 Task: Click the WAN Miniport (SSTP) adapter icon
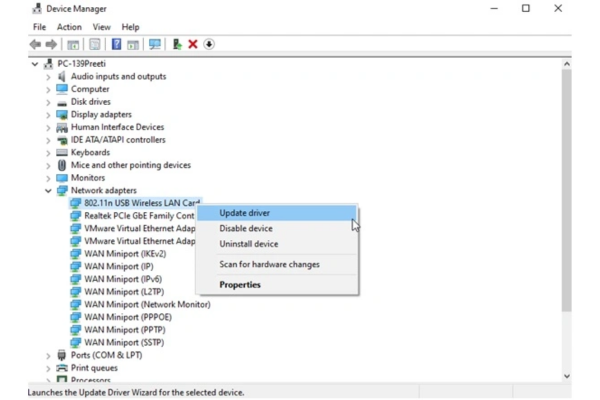75,342
